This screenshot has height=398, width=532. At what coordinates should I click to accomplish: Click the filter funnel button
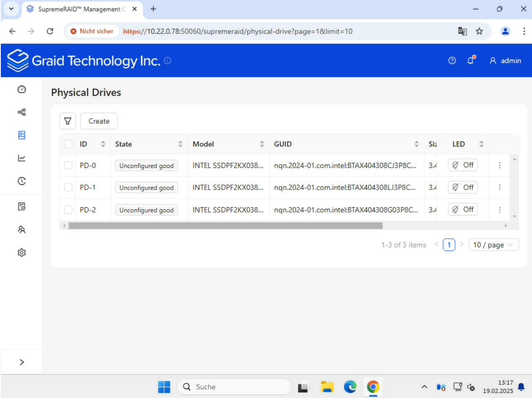pyautogui.click(x=68, y=121)
